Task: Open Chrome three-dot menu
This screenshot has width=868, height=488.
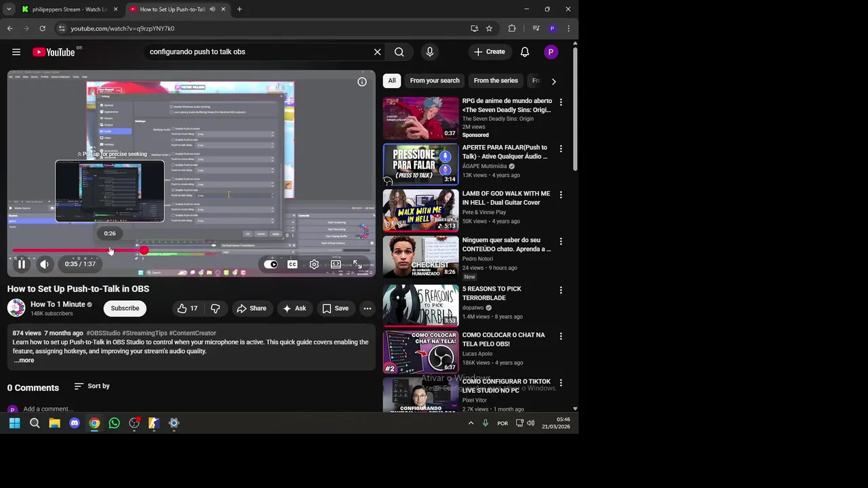Action: [x=568, y=28]
